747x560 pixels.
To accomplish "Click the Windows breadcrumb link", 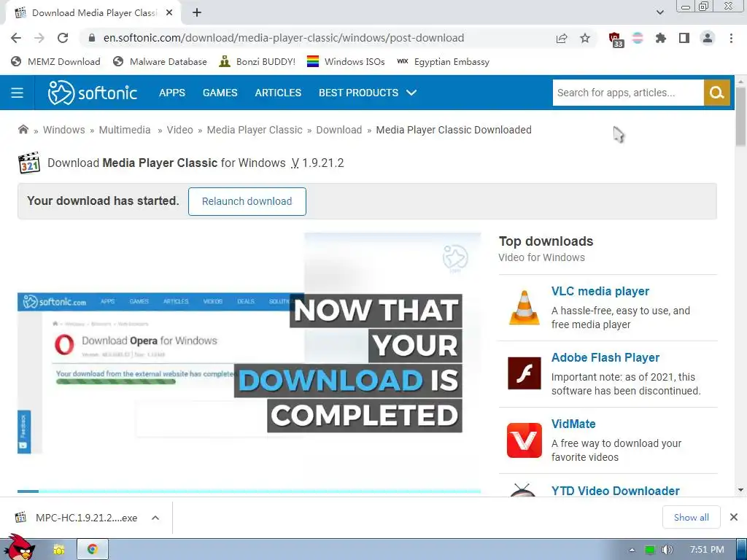I will coord(64,130).
